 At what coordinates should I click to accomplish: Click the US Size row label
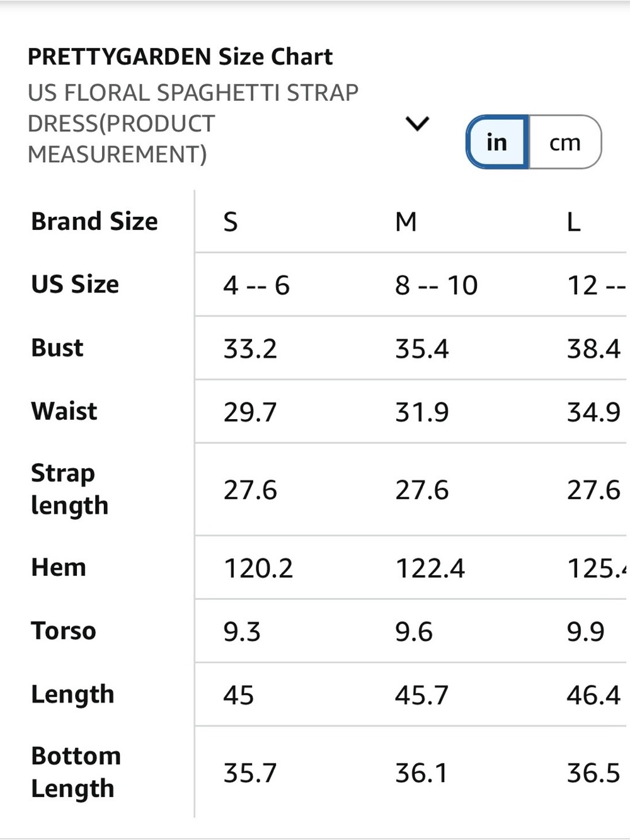[75, 285]
